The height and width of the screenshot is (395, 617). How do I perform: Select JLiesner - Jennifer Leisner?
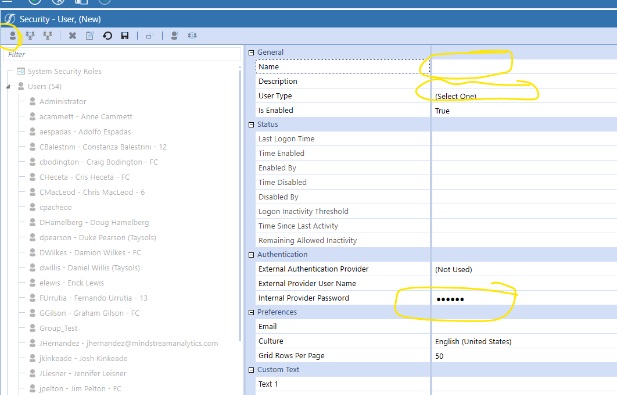[x=83, y=373]
